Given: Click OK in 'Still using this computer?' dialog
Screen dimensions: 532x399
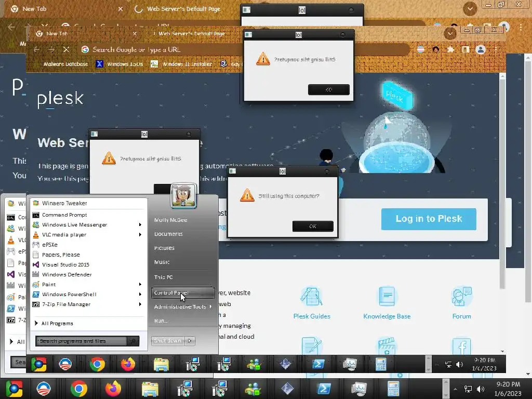Looking at the screenshot, I should coord(313,226).
